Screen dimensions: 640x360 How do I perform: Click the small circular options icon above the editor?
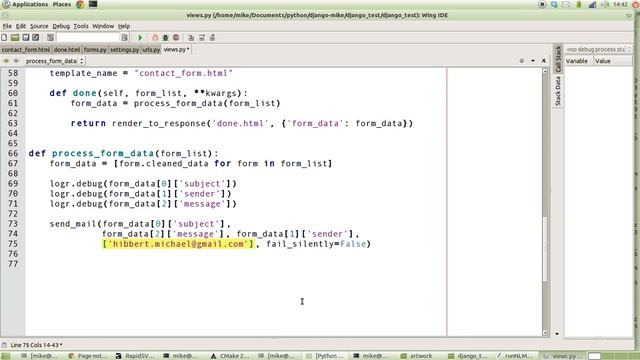[x=522, y=61]
